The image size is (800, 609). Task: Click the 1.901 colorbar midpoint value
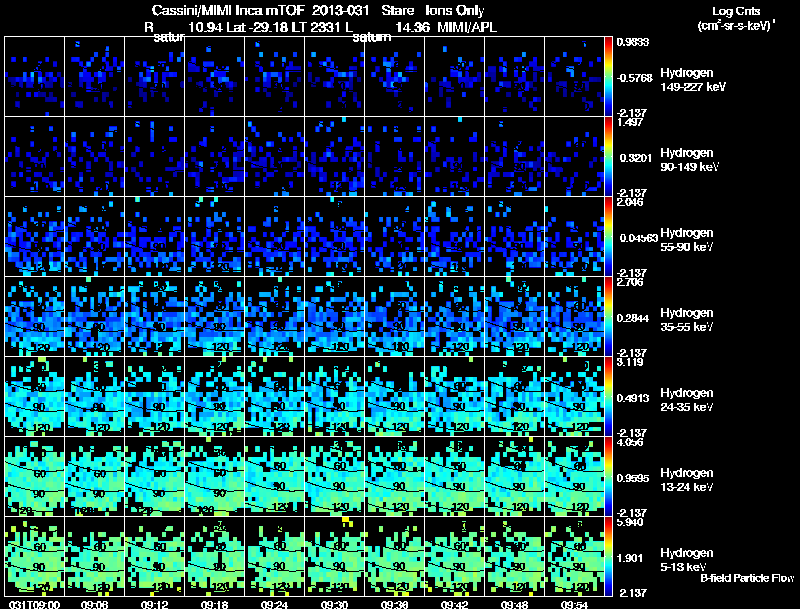(x=630, y=559)
